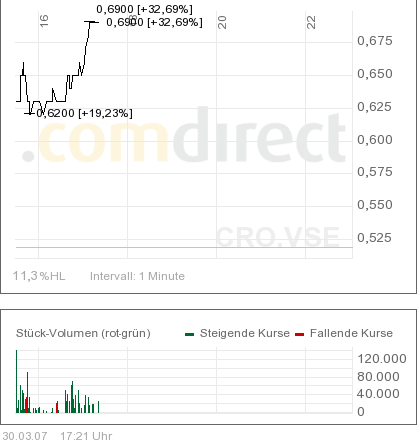Image resolution: width=417 pixels, height=443 pixels.
Task: Click the upper 0,6900 [+32,69%] label
Action: point(144,9)
